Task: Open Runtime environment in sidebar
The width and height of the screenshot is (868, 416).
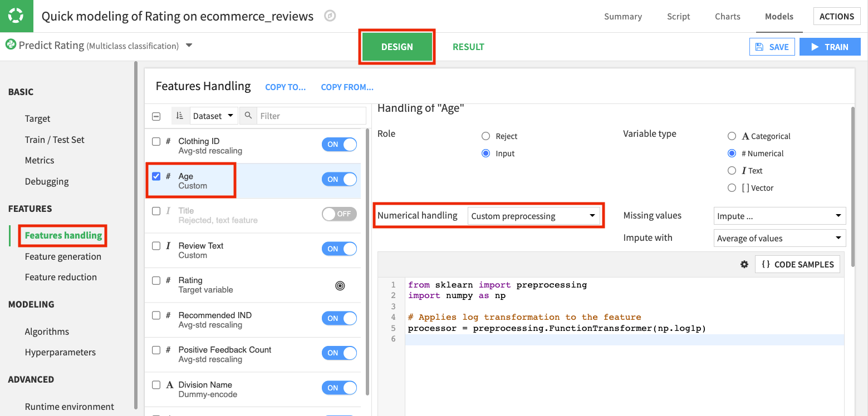Action: pyautogui.click(x=70, y=407)
